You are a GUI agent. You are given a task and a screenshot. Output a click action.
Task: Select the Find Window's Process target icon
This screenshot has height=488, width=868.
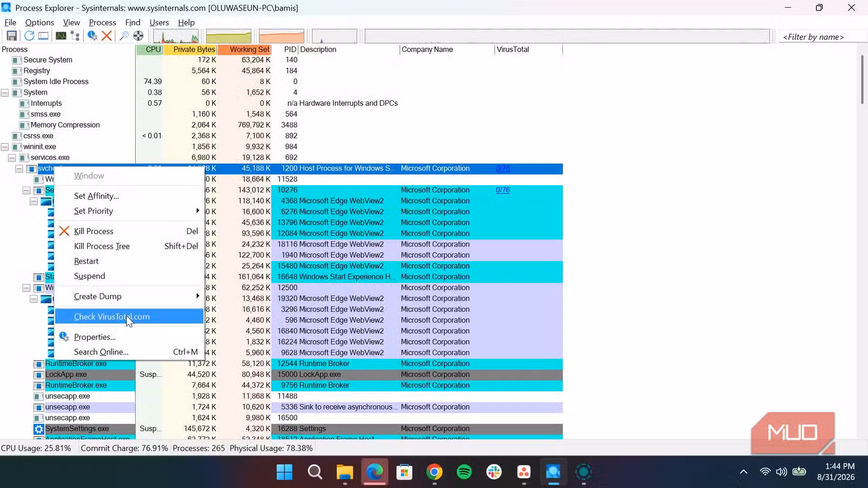(138, 36)
